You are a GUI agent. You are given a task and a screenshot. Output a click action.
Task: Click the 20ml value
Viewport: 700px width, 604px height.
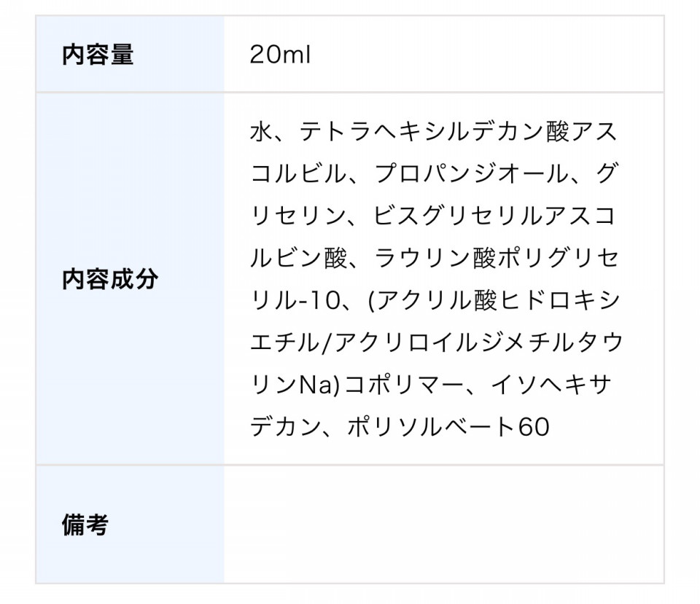click(x=280, y=55)
